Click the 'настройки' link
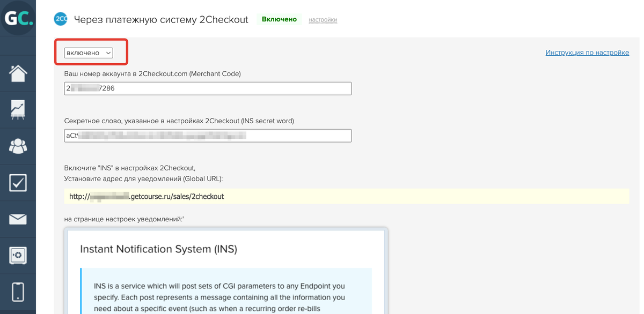 coord(323,20)
